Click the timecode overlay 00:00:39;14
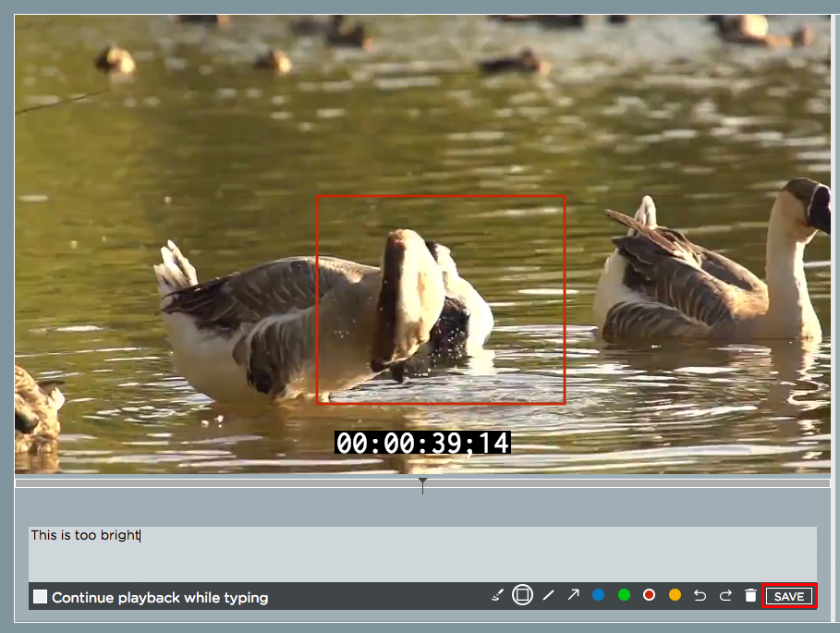This screenshot has height=633, width=840. pyautogui.click(x=422, y=444)
